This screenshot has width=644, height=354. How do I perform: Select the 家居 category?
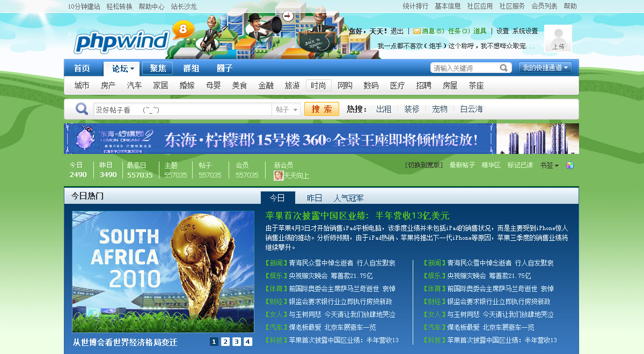coord(161,86)
